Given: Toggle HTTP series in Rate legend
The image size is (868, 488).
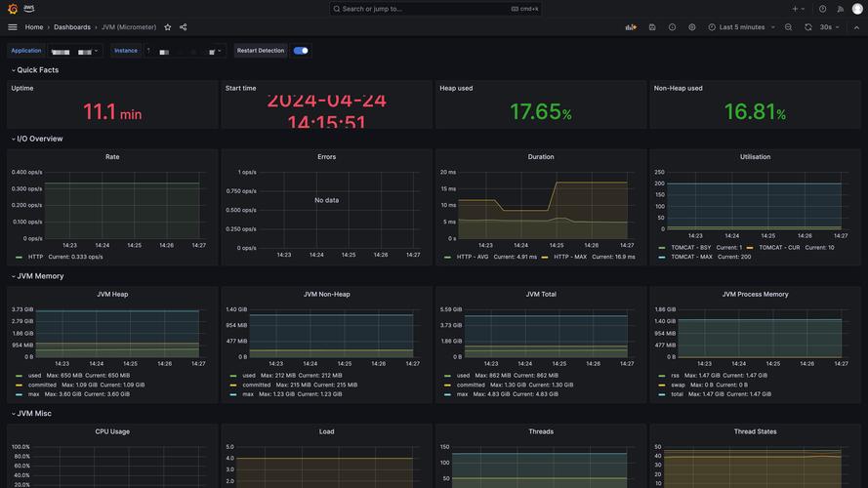Looking at the screenshot, I should [35, 258].
